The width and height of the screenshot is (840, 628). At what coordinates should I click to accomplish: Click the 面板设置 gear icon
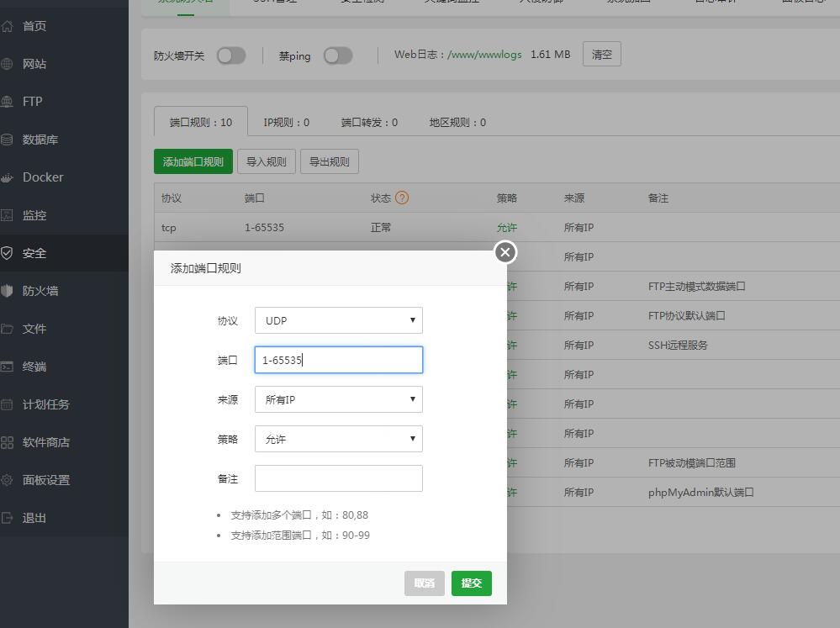[7, 480]
